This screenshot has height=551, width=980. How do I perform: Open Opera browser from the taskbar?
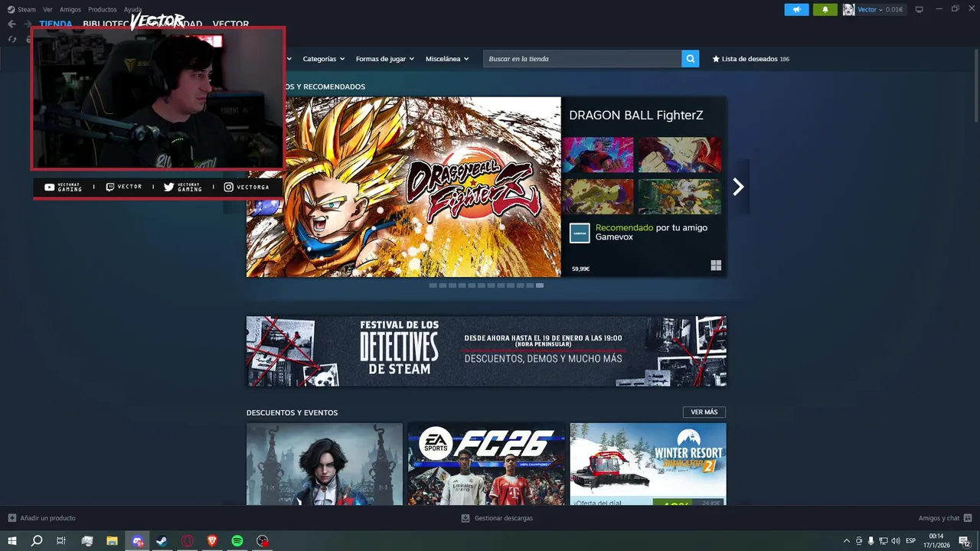click(x=187, y=541)
